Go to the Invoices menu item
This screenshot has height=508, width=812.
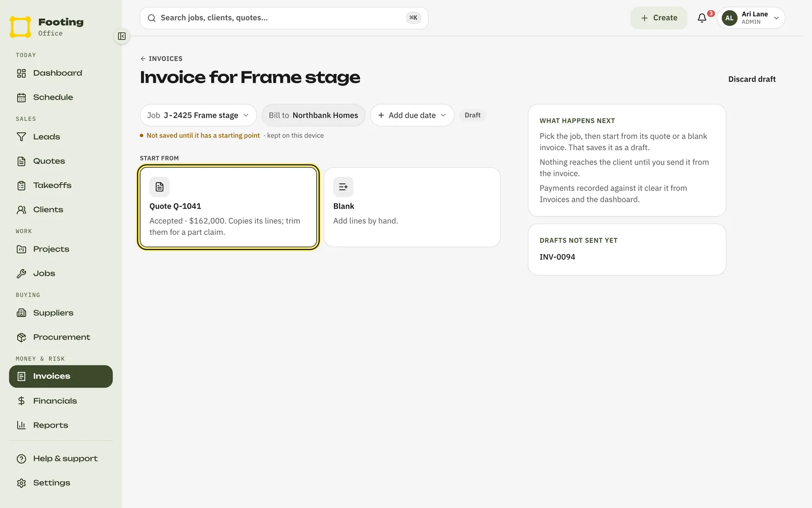click(61, 376)
